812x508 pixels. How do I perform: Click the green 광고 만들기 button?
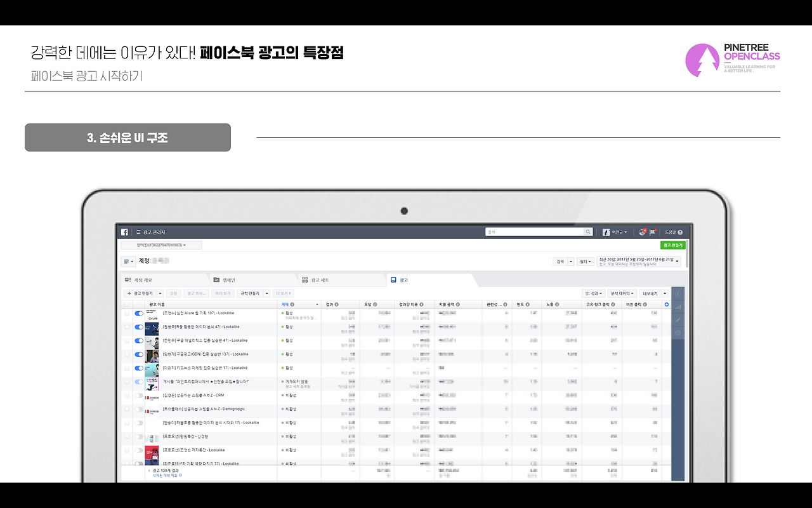pos(672,245)
